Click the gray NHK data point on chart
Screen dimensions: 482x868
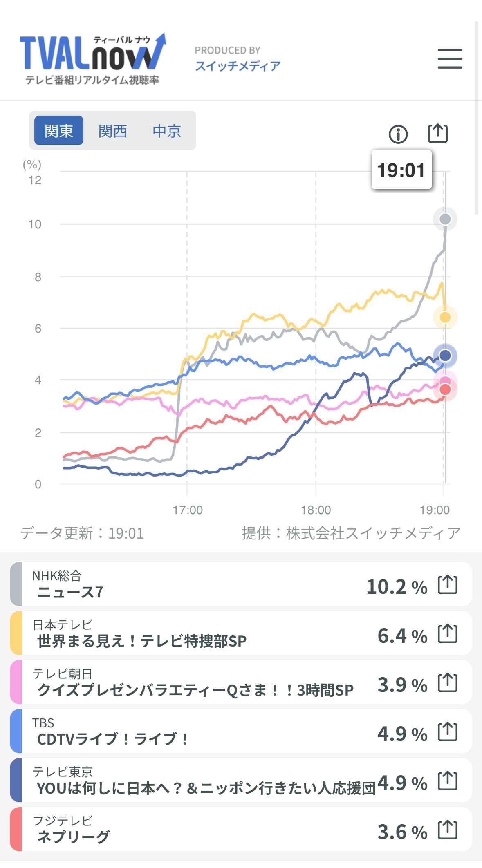tap(445, 219)
